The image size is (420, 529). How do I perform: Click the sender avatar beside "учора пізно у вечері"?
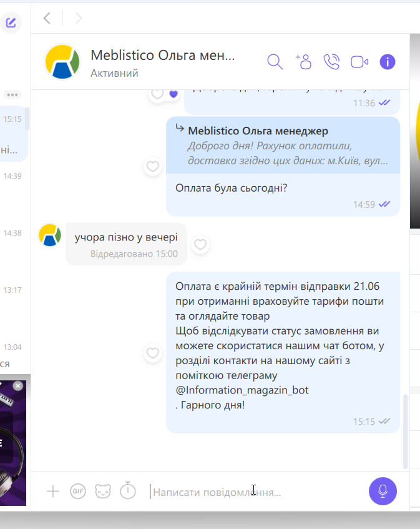(x=50, y=235)
